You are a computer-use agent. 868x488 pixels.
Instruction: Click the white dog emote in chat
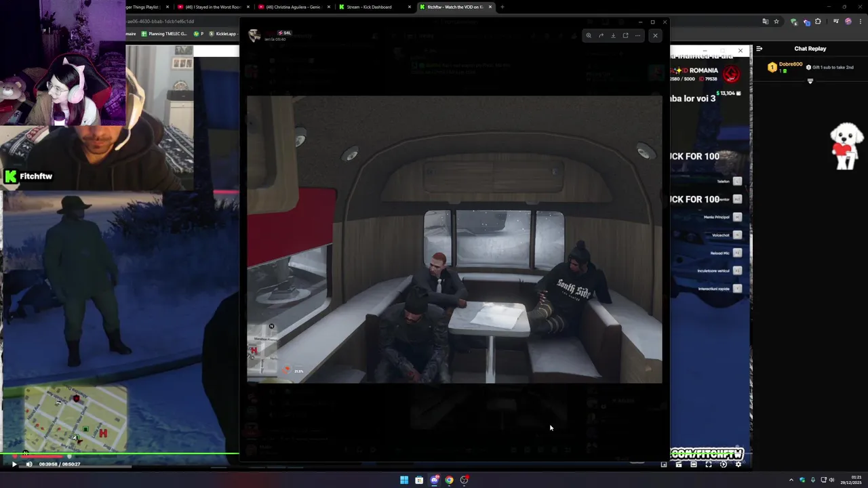point(846,145)
